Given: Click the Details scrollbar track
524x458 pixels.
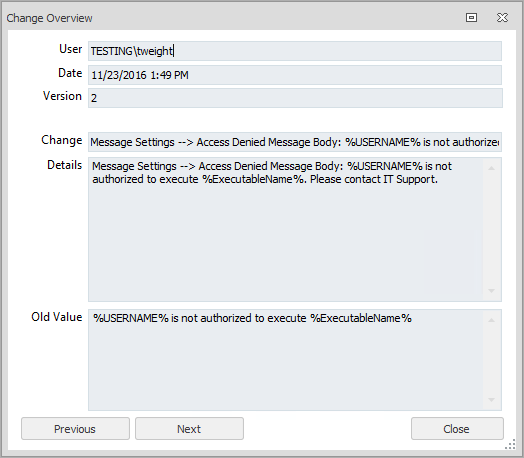Looking at the screenshot, I should point(491,229).
